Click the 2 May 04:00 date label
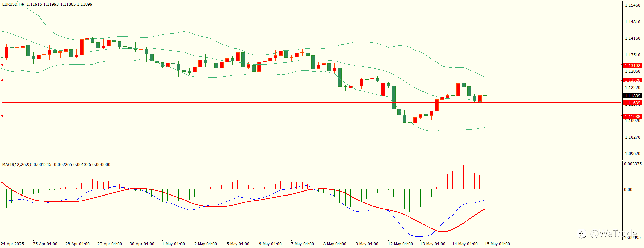The image size is (644, 248). tap(206, 244)
